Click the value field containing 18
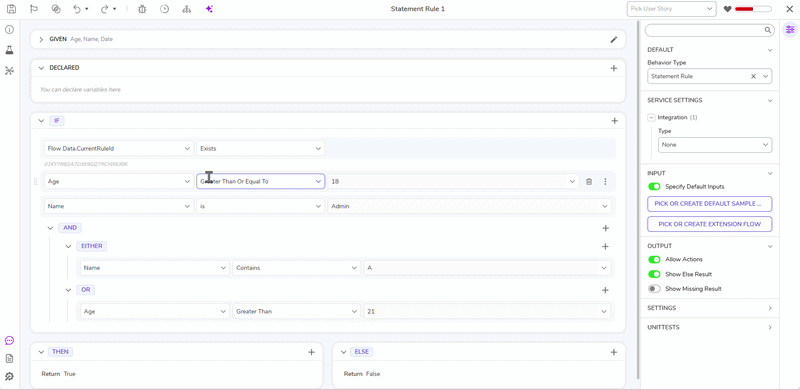The image size is (800, 390). click(x=453, y=181)
